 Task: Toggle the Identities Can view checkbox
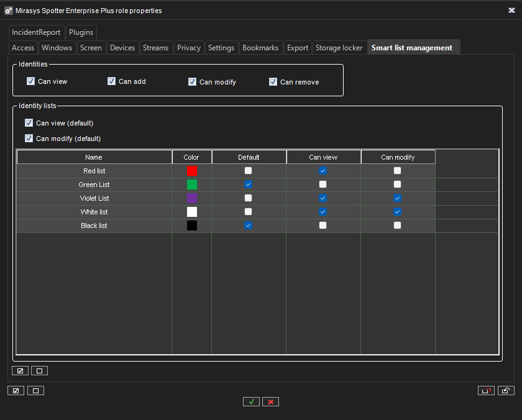30,81
